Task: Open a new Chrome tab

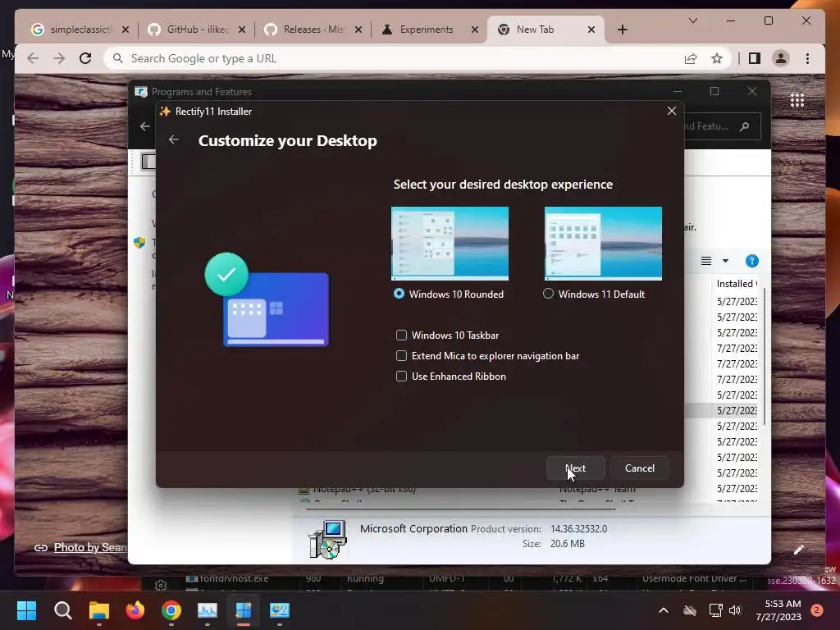Action: click(622, 30)
